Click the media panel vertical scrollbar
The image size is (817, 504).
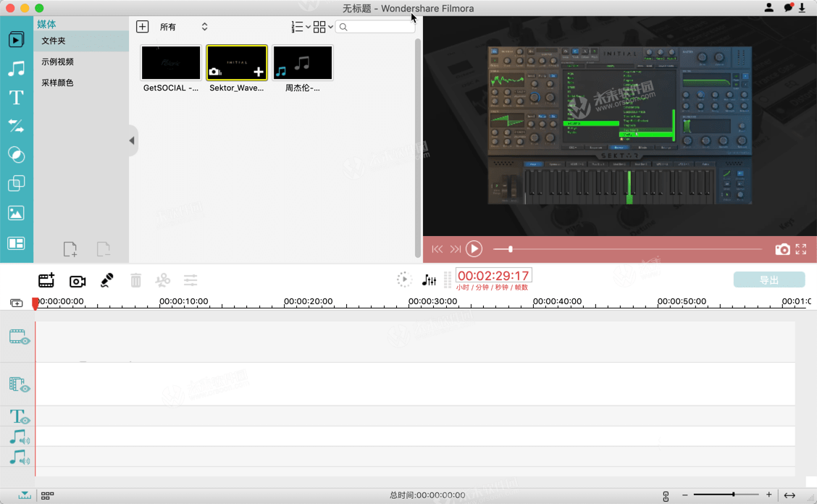417,148
